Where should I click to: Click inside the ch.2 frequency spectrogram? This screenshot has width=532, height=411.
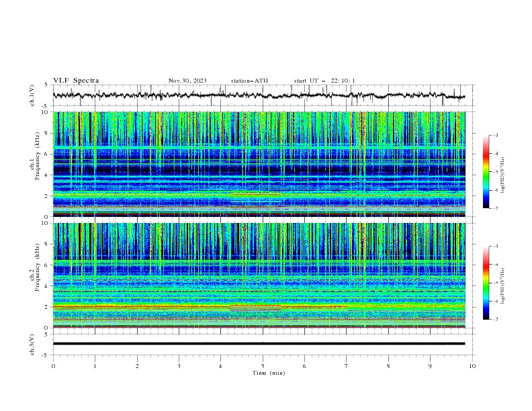(x=259, y=275)
